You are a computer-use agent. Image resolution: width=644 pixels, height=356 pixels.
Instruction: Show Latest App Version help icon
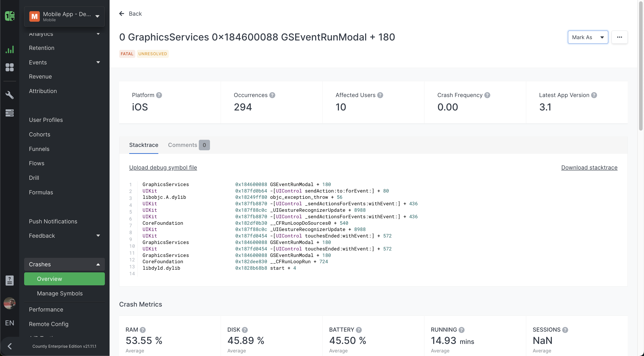pyautogui.click(x=594, y=95)
